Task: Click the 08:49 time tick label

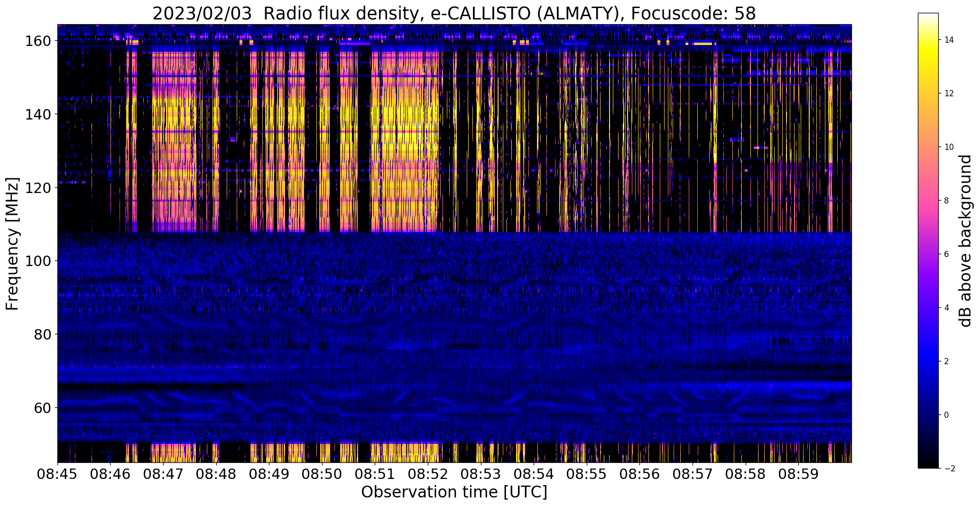Action: pos(269,474)
